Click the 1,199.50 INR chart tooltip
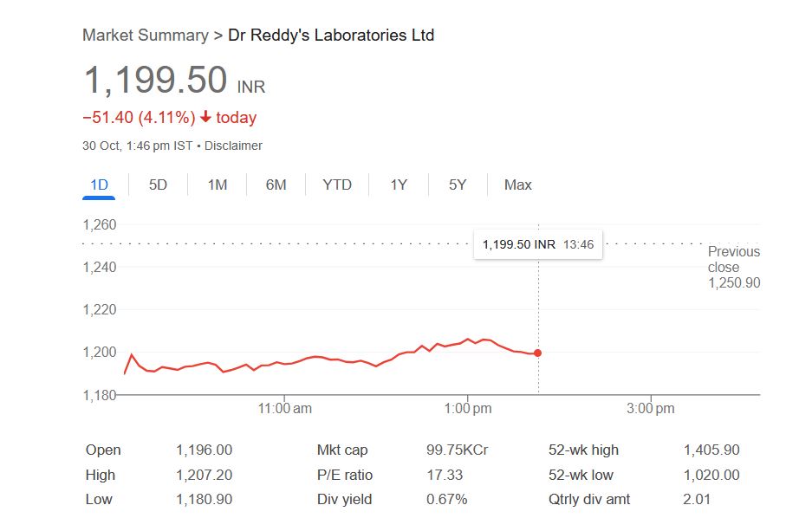Image resolution: width=812 pixels, height=531 pixels. pyautogui.click(x=537, y=244)
